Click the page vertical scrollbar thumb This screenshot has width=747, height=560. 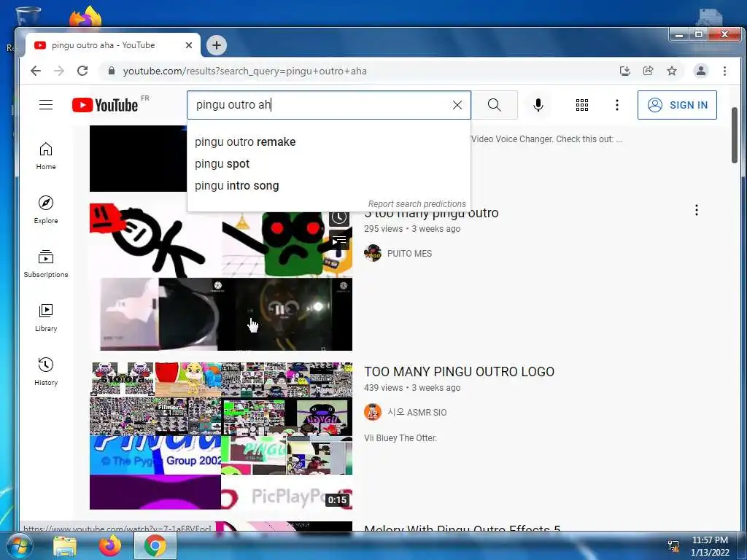(734, 135)
